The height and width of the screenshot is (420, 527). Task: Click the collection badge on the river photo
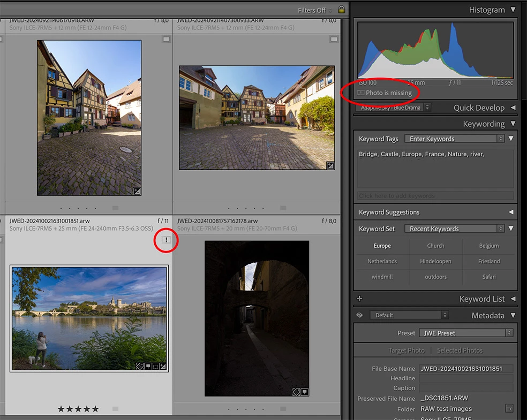(x=148, y=366)
